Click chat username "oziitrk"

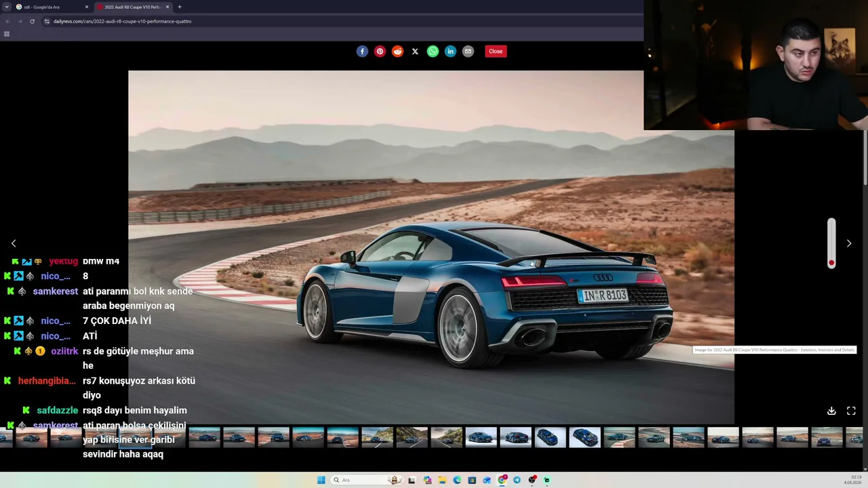click(64, 351)
